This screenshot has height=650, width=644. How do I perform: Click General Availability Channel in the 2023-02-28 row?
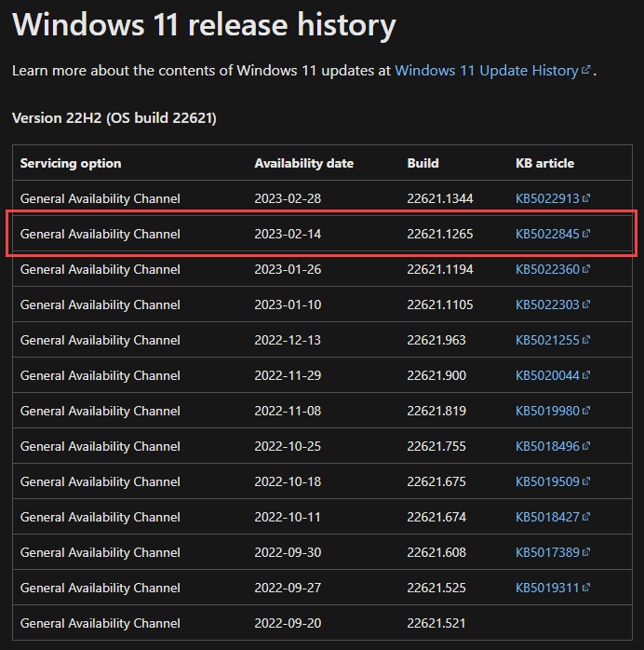pos(101,198)
